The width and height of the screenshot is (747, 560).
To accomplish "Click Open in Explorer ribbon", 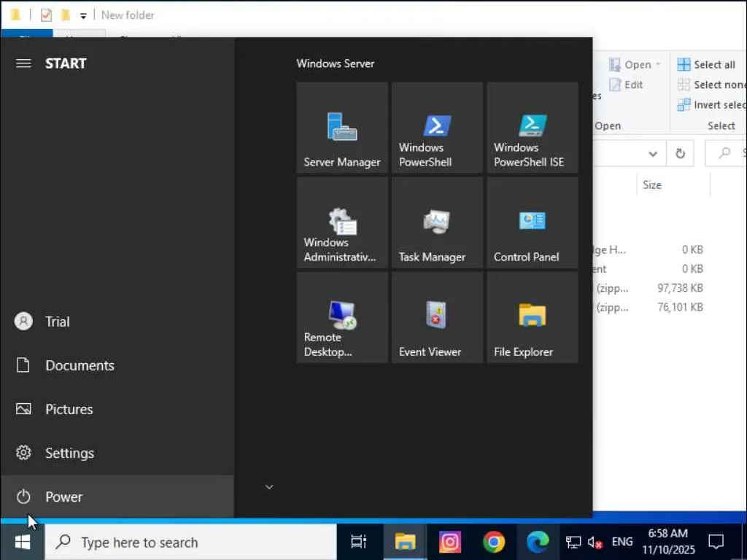I will (635, 64).
